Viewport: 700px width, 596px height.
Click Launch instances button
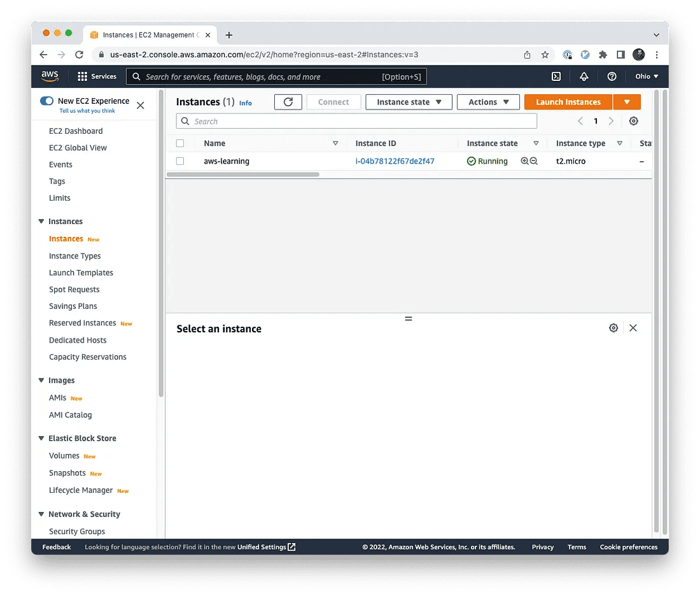tap(568, 102)
